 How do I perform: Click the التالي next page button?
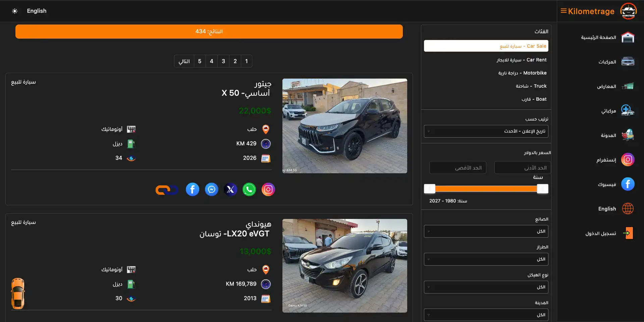coord(184,61)
